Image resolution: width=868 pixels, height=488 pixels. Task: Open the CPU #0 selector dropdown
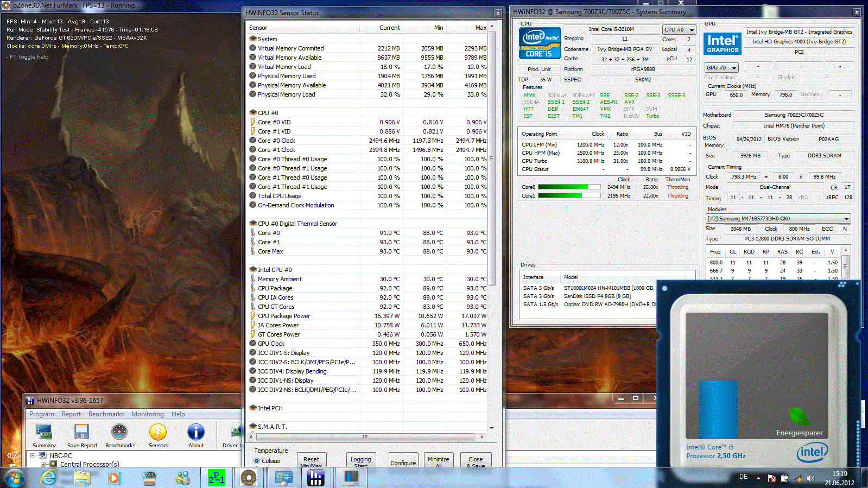click(679, 29)
